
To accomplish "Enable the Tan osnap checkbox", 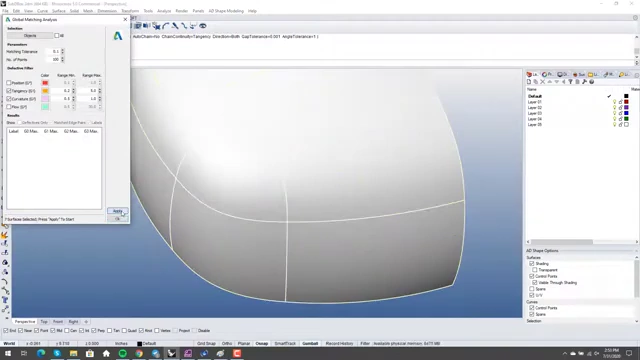I will point(109,331).
